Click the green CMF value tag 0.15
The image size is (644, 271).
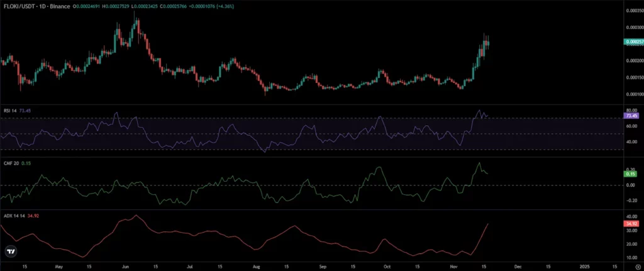pos(630,174)
